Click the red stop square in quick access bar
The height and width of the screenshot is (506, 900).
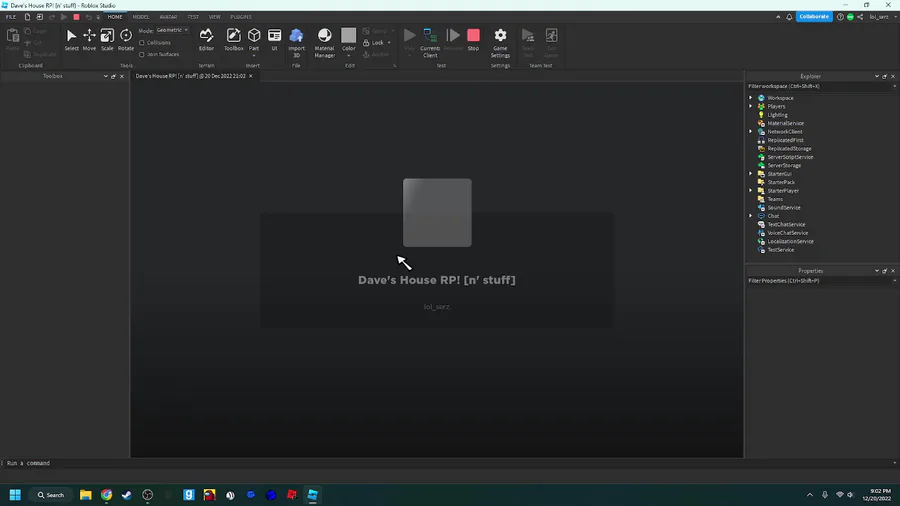click(x=76, y=17)
